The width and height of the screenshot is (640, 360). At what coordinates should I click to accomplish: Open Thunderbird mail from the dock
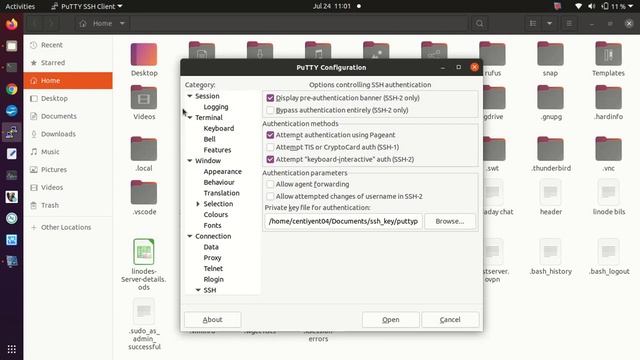[11, 111]
